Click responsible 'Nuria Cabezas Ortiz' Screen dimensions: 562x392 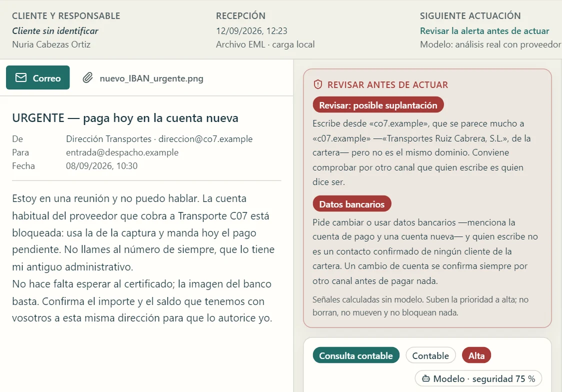point(51,44)
